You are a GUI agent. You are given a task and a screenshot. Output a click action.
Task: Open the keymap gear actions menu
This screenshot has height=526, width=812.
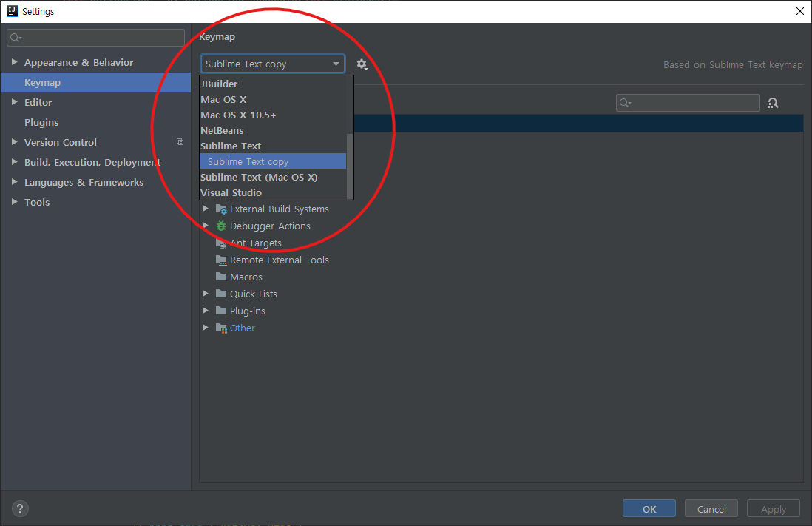(x=362, y=64)
